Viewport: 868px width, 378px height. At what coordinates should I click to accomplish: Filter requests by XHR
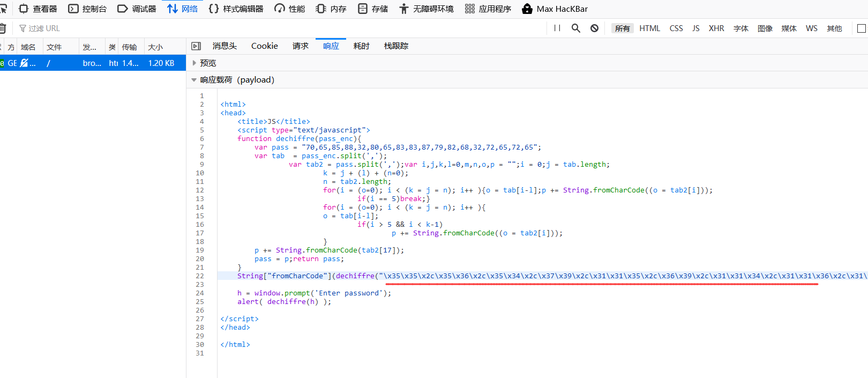(x=716, y=28)
